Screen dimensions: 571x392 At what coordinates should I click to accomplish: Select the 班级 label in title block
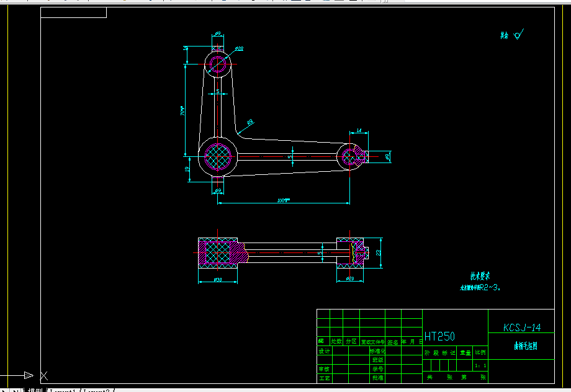377,360
